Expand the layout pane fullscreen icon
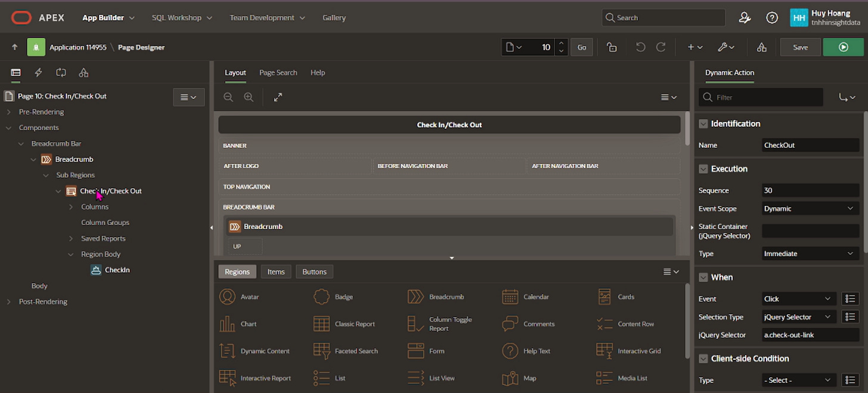The height and width of the screenshot is (393, 868). click(278, 97)
